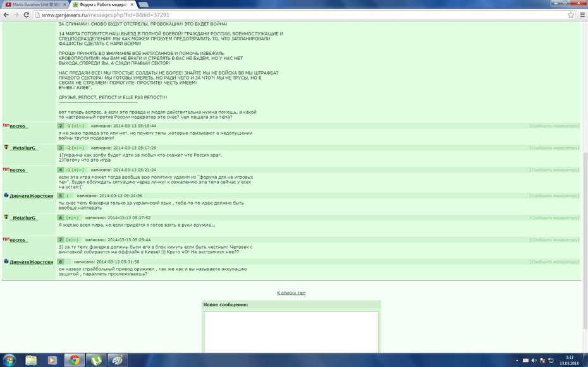This screenshot has height=367, width=588.
Task: Downvote post 3 with the minus sign
Action: (81, 148)
